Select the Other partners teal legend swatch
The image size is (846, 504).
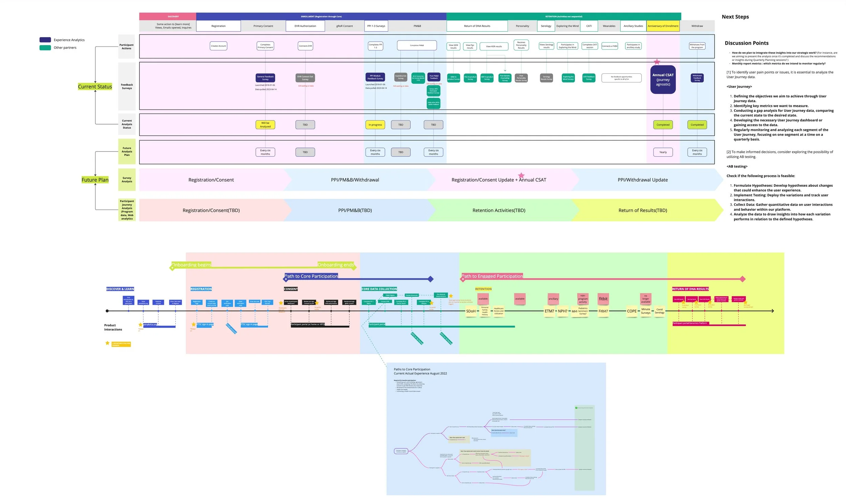click(x=45, y=48)
